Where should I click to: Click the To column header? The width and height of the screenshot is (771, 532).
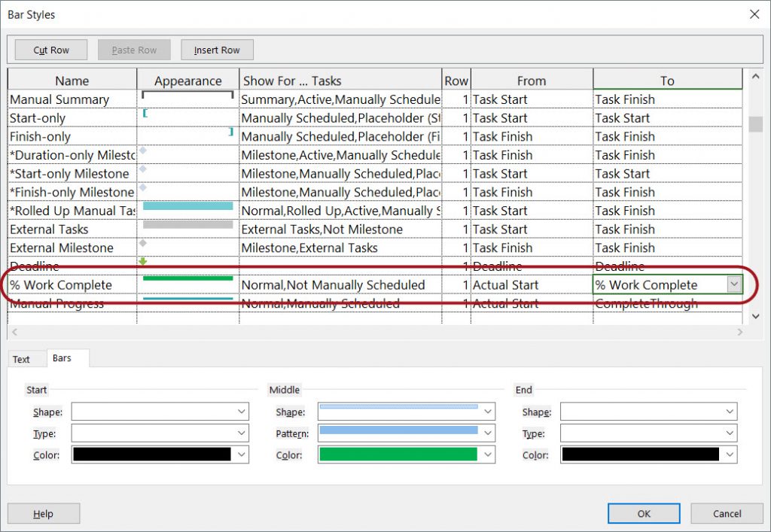click(x=667, y=80)
